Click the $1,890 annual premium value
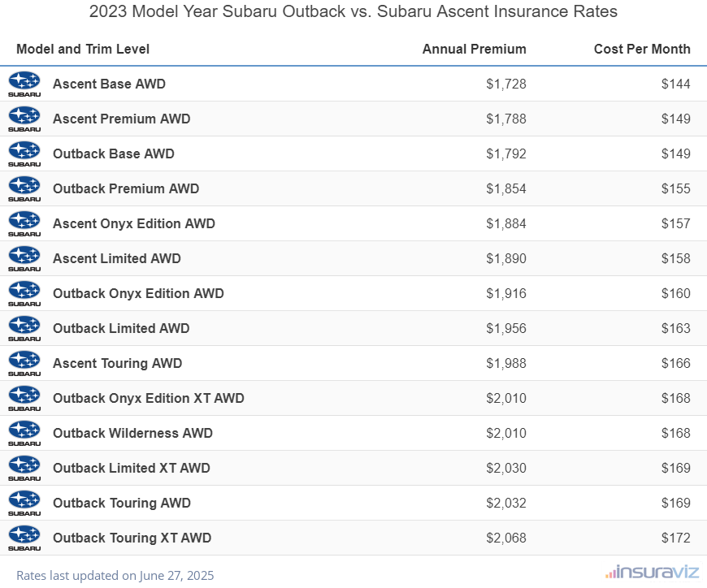Viewport: 707px width, 588px height. [x=506, y=258]
